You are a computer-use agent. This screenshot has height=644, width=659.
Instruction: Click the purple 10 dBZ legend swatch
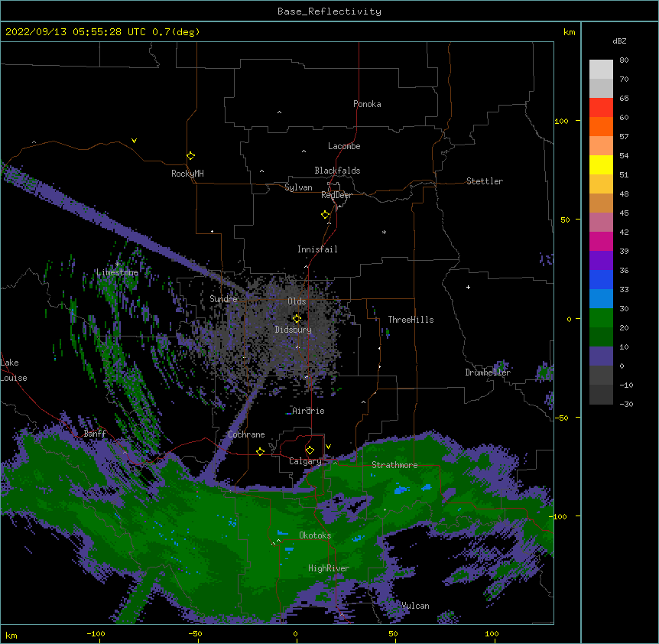[x=601, y=356]
